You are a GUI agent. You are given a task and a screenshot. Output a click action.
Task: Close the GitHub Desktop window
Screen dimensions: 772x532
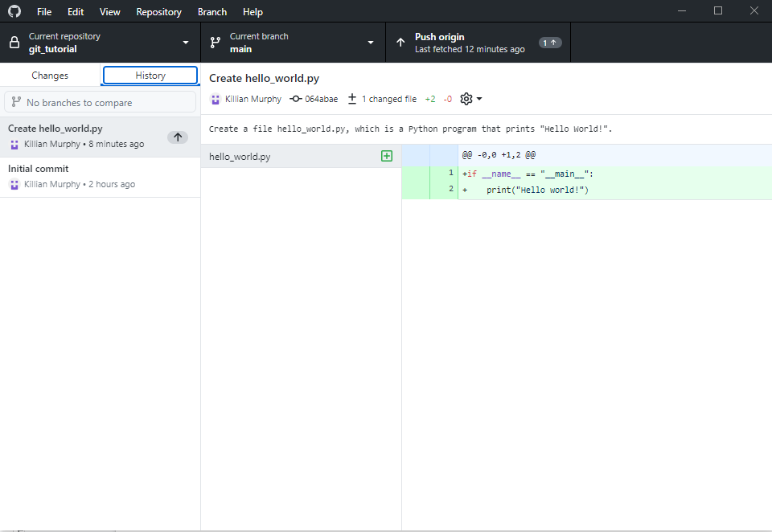[x=754, y=10]
